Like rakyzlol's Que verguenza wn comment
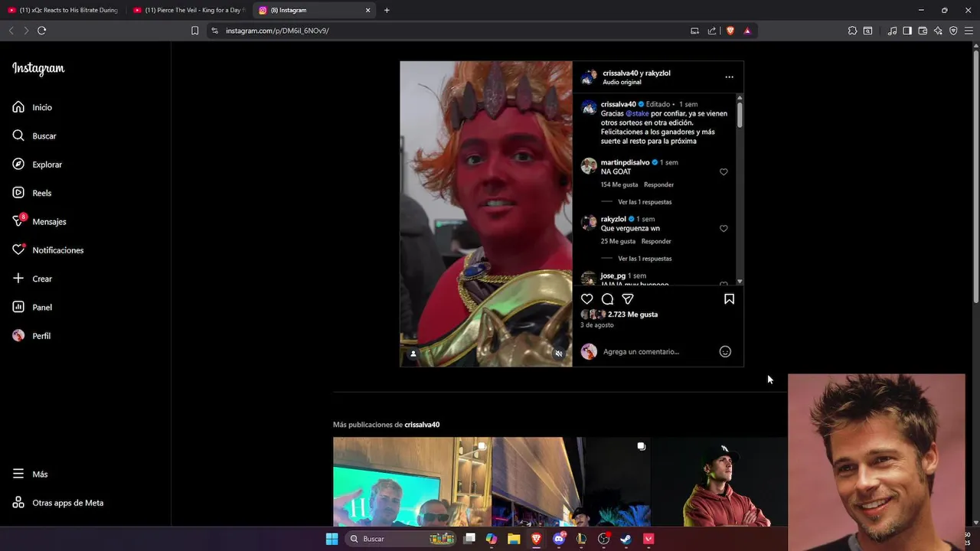 click(x=724, y=229)
